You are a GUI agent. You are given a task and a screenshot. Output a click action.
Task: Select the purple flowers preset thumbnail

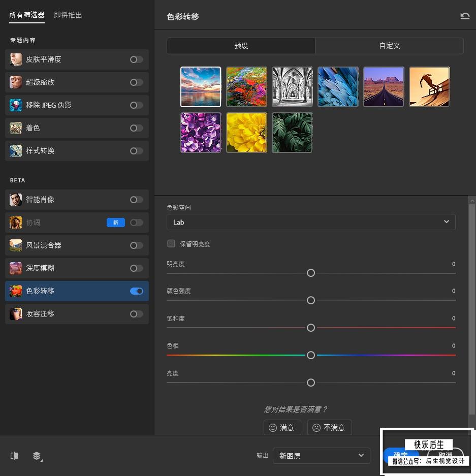(201, 133)
